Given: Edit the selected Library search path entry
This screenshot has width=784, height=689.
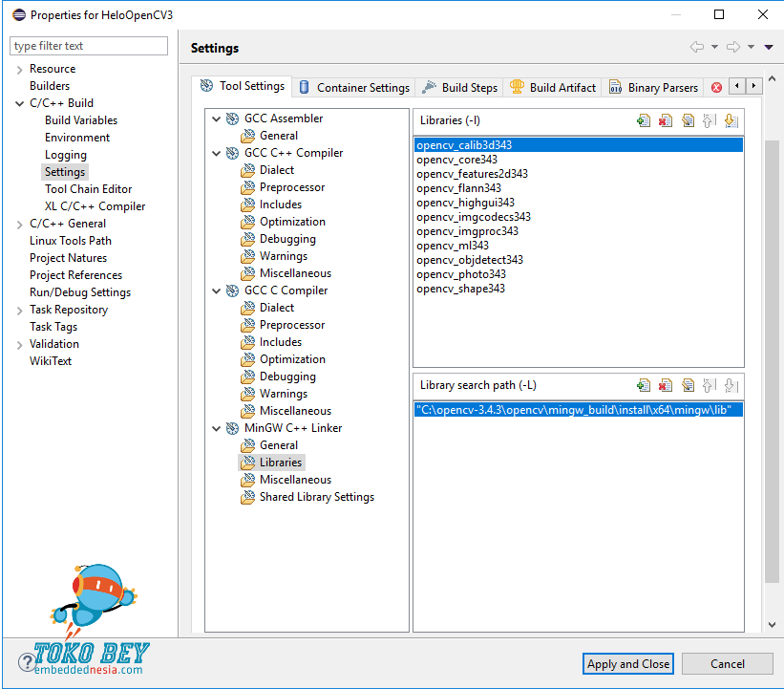Looking at the screenshot, I should tap(688, 386).
